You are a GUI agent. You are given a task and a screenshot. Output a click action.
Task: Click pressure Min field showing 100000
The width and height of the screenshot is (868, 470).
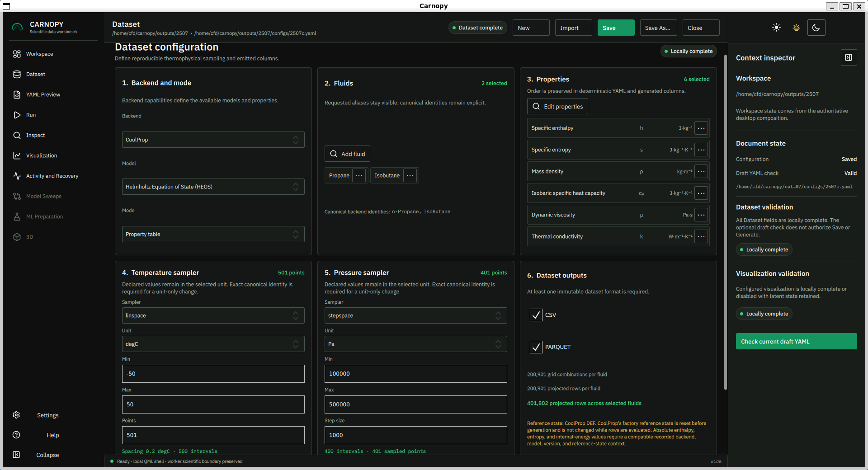[x=415, y=374]
